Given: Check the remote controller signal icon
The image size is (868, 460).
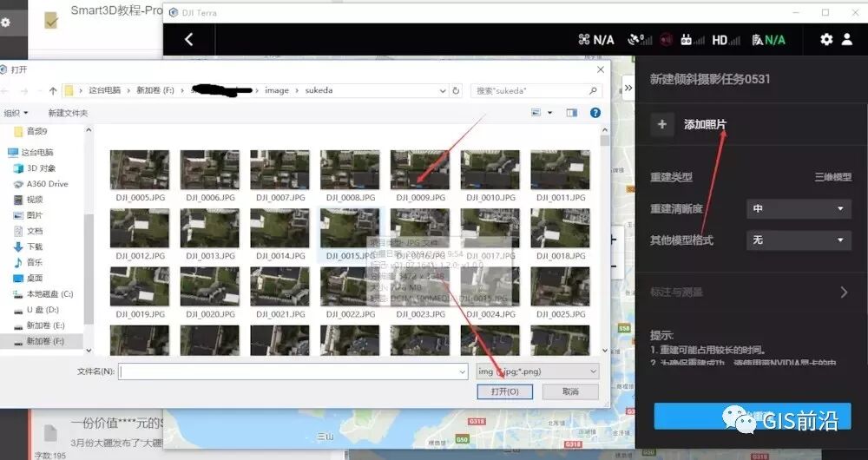Looking at the screenshot, I should [692, 40].
